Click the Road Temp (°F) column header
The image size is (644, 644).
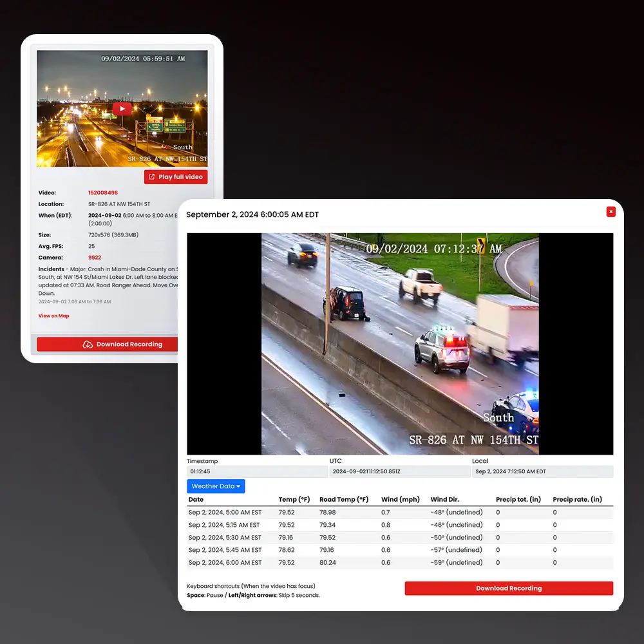pos(344,499)
